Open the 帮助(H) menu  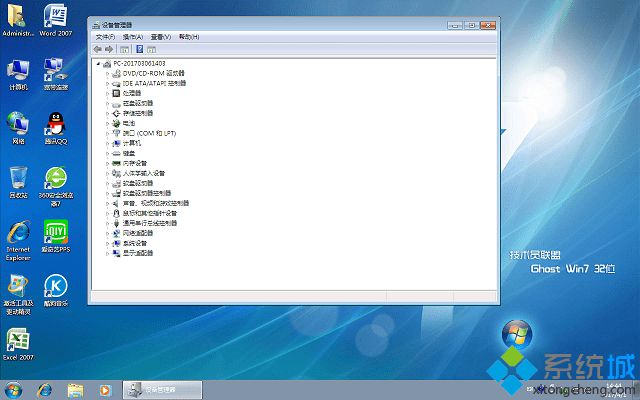(x=189, y=37)
